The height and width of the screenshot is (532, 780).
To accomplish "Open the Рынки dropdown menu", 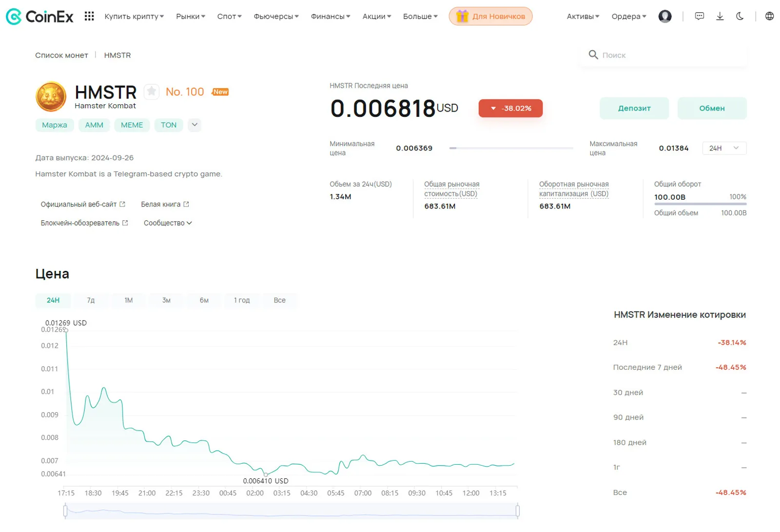I will pos(191,17).
